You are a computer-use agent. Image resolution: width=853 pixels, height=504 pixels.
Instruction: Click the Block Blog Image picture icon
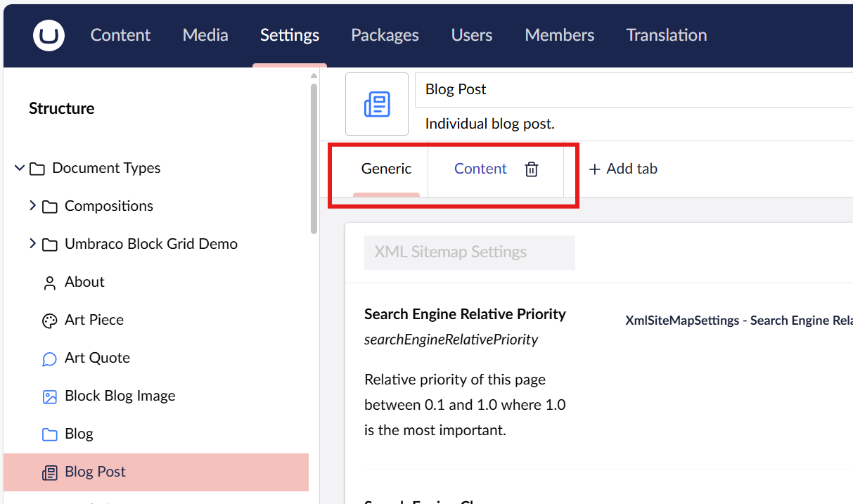pos(50,396)
